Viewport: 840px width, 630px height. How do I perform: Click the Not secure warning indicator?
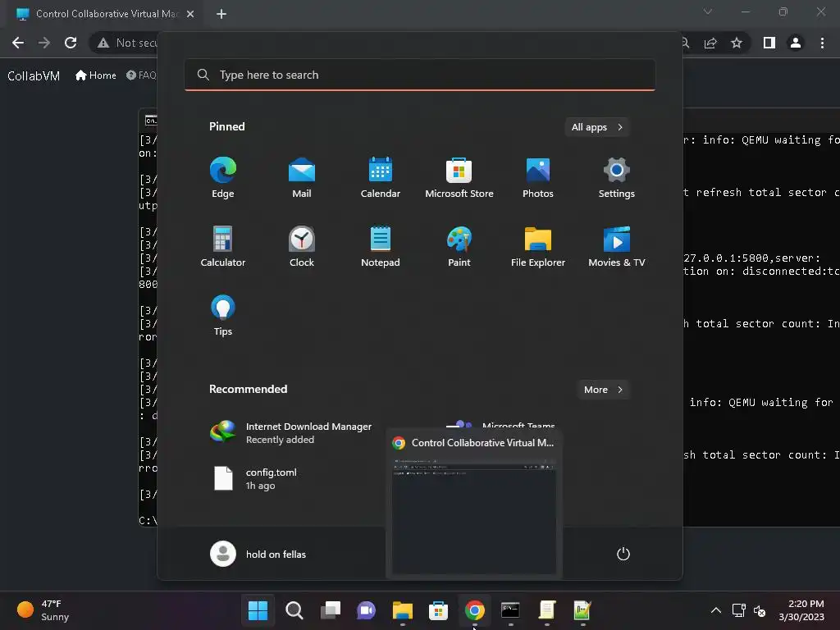(127, 43)
